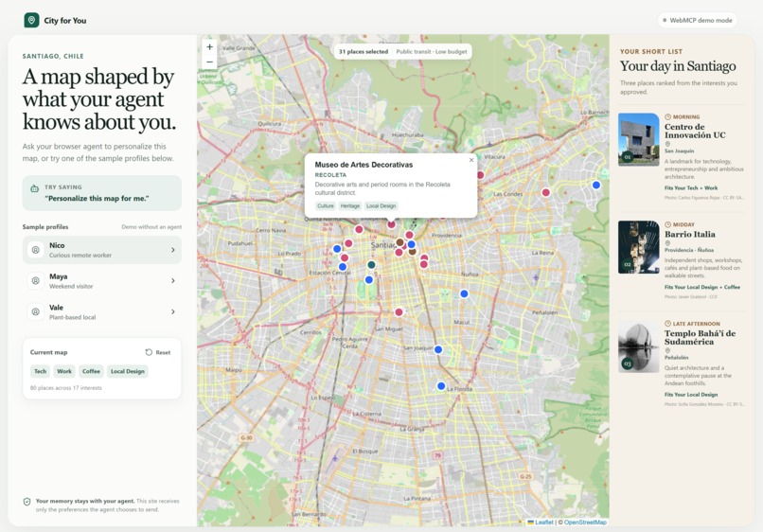The width and height of the screenshot is (763, 532).
Task: Click the Public transit · Low budget label
Action: [431, 52]
